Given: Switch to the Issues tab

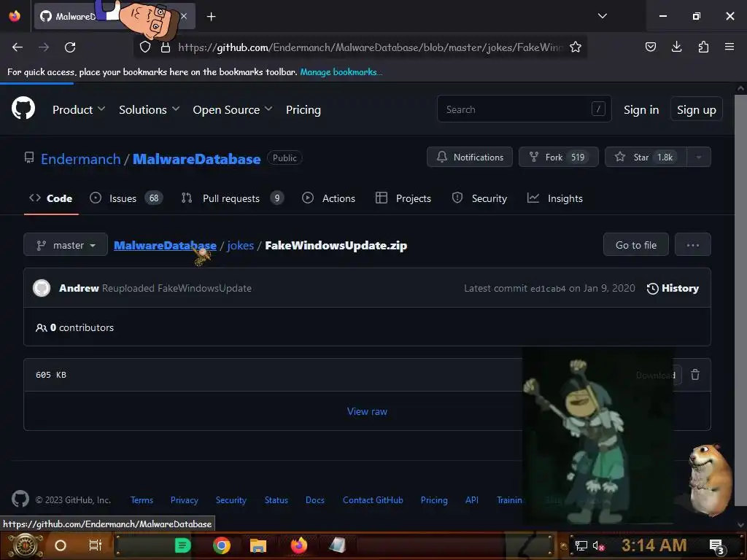Looking at the screenshot, I should coord(125,198).
